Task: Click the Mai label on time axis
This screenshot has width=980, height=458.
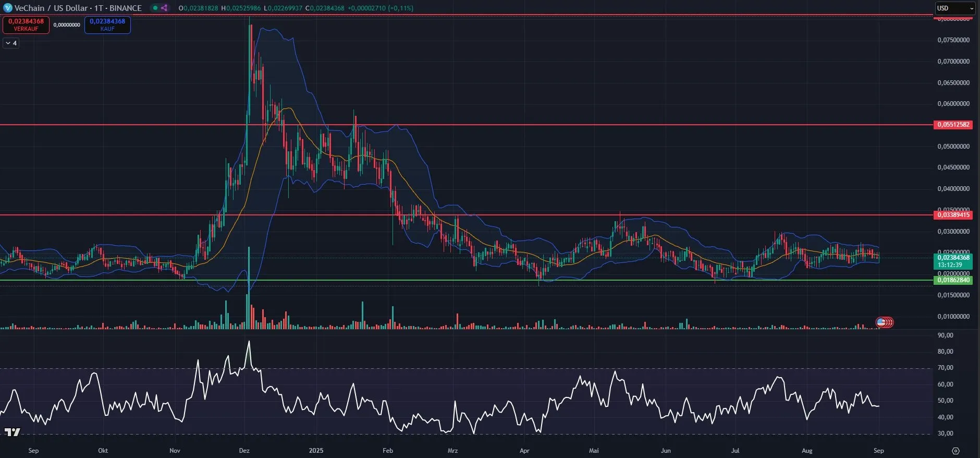Action: coord(594,451)
